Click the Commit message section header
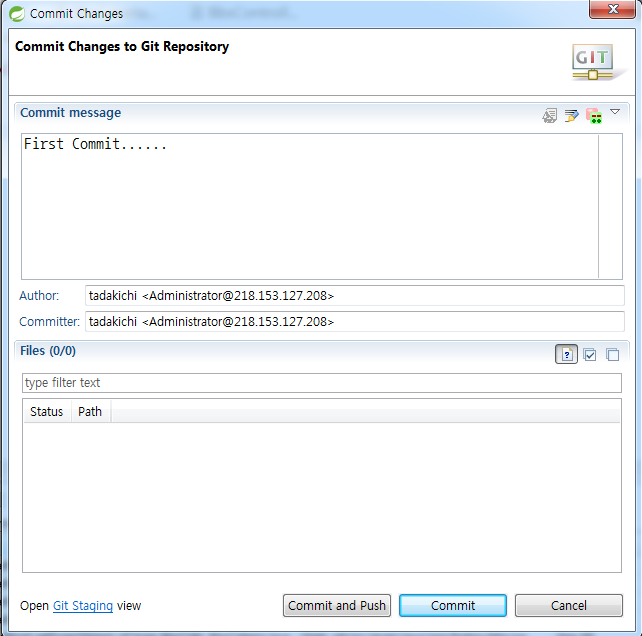The image size is (642, 636). coord(70,113)
